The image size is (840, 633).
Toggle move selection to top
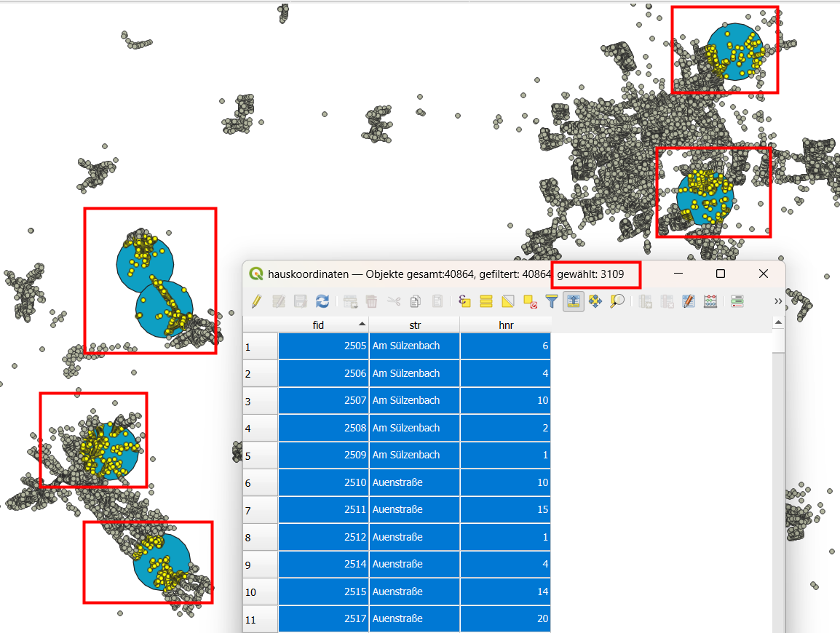coord(574,301)
